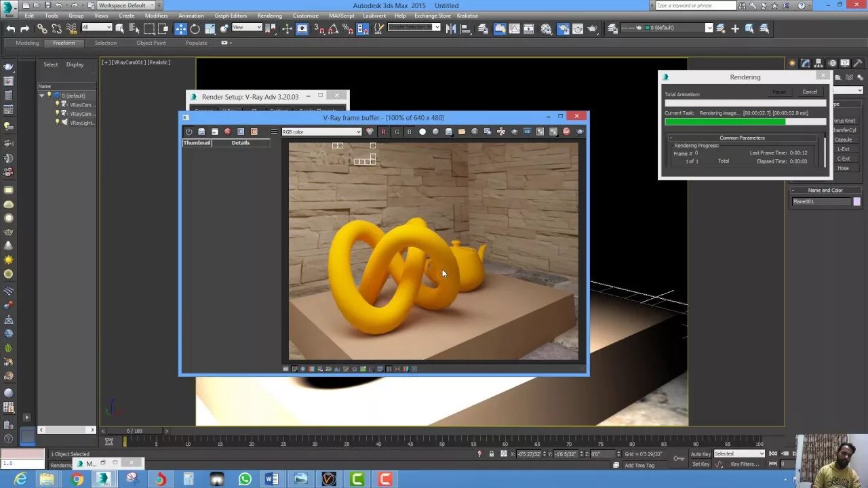Open the Edit menu
Screen dimensions: 868x488
click(x=29, y=16)
